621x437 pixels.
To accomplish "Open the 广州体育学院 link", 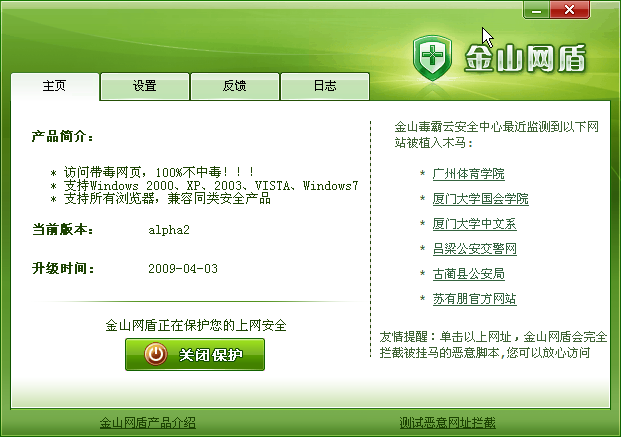I will (469, 174).
